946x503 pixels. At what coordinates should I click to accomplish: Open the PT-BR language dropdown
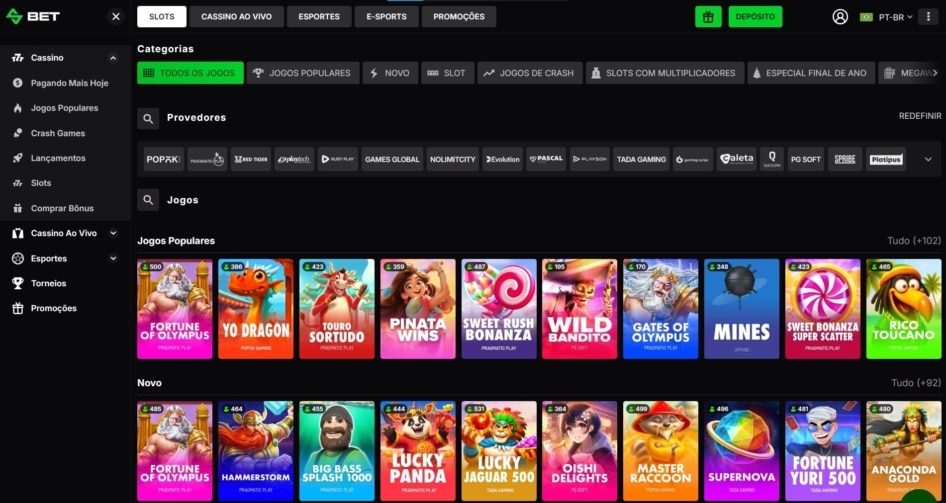click(x=886, y=17)
